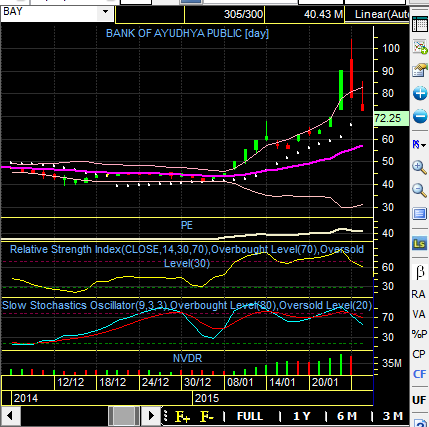Click the Slow Stochastics Oscillator indicator title
Viewport: 429px width, 427px height.
[x=187, y=305]
